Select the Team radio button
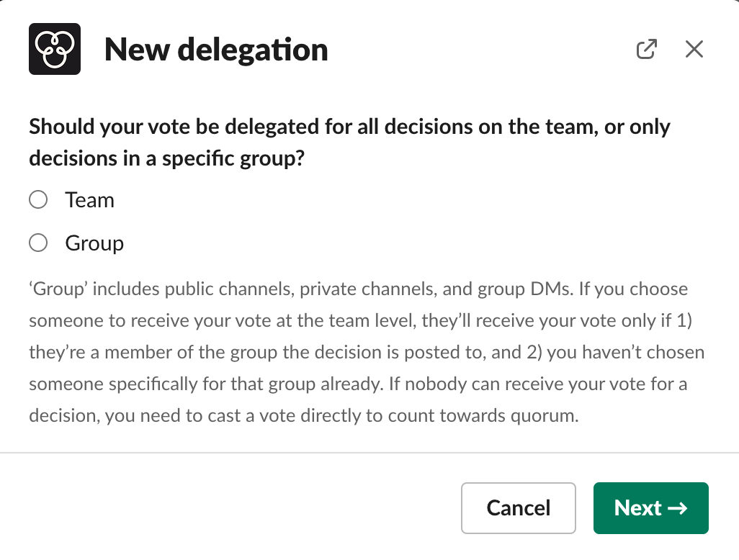Image resolution: width=739 pixels, height=560 pixels. (38, 199)
